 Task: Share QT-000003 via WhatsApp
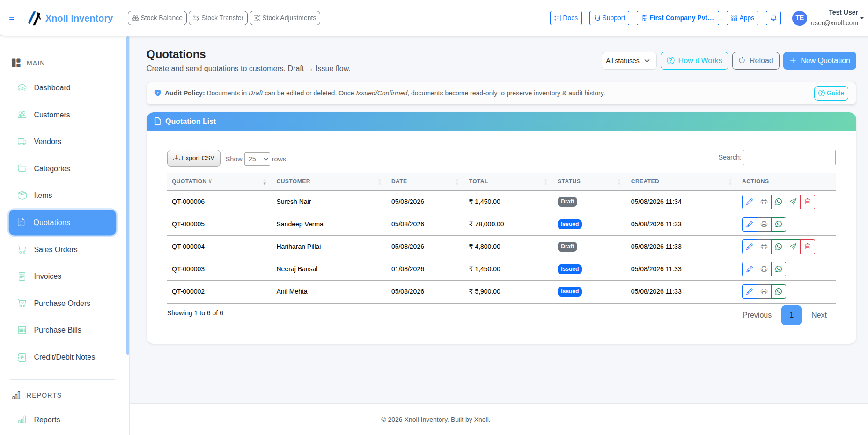point(779,269)
